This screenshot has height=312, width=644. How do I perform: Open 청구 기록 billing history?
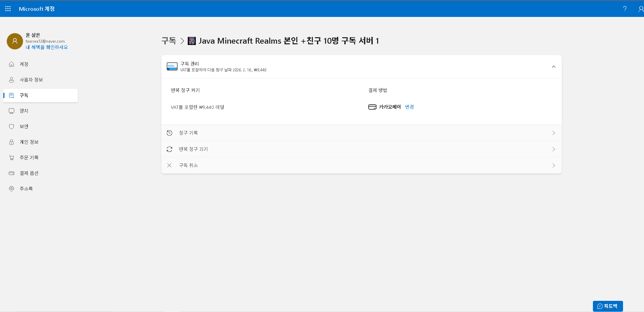coord(362,133)
